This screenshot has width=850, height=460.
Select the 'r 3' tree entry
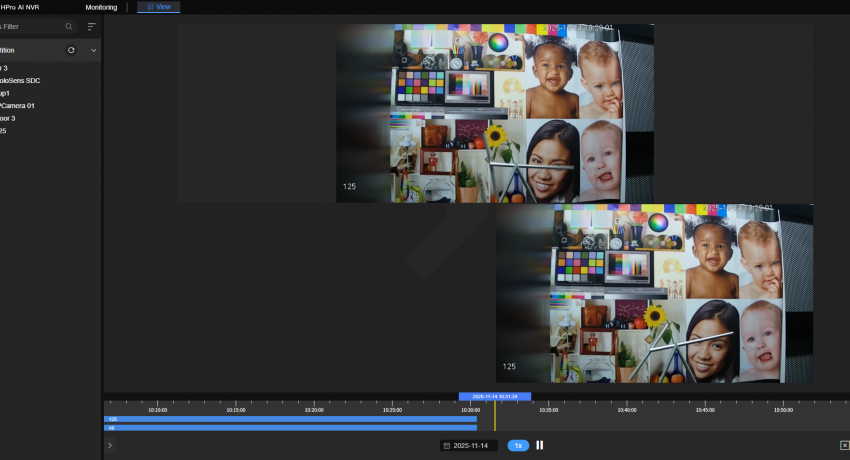pos(4,68)
